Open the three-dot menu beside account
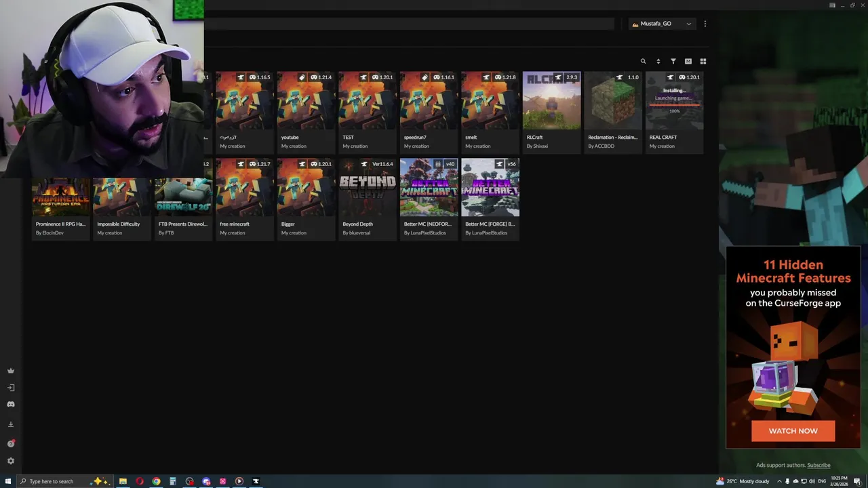Viewport: 868px width, 488px height. [x=705, y=24]
